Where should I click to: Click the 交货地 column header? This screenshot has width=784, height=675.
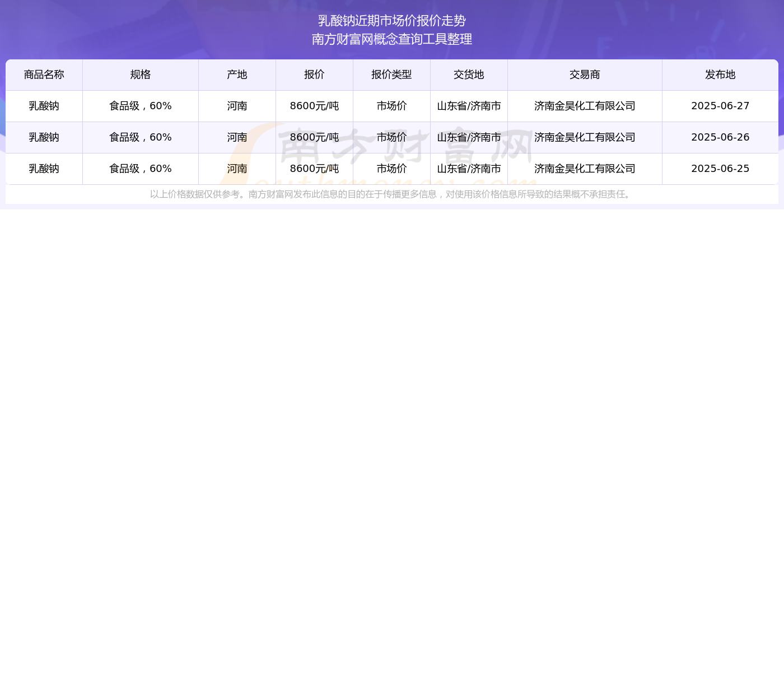[x=469, y=75]
